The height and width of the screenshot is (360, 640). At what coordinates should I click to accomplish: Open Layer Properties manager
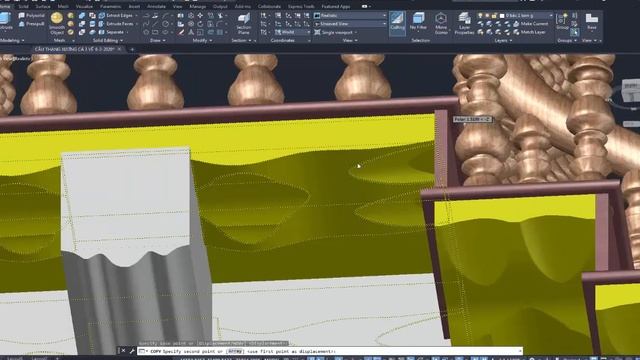pyautogui.click(x=464, y=24)
